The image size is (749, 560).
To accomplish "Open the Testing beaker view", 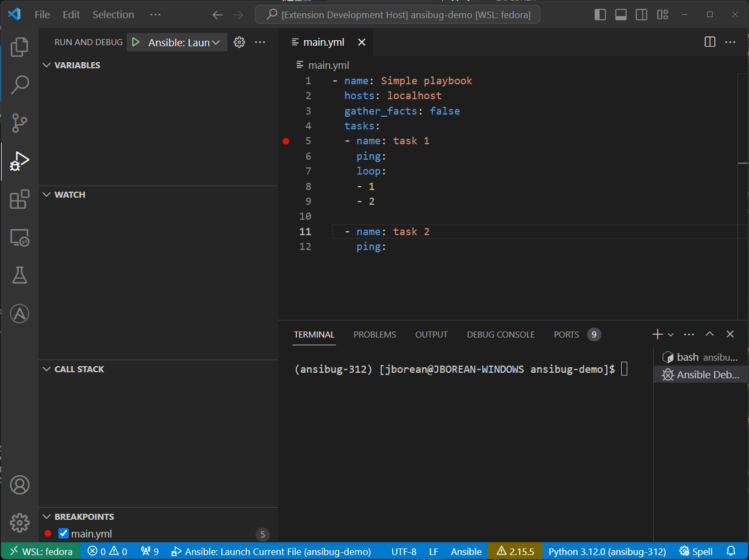I will point(20,275).
